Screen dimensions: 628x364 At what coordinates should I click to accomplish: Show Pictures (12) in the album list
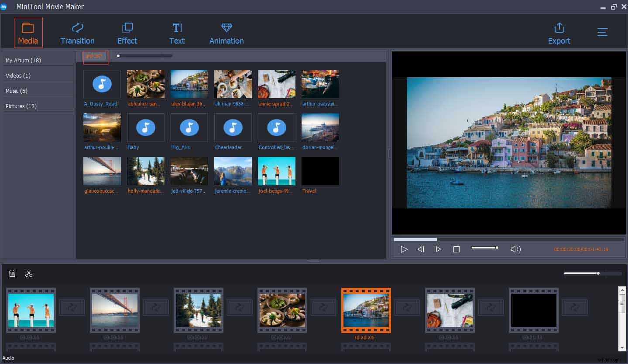[21, 106]
